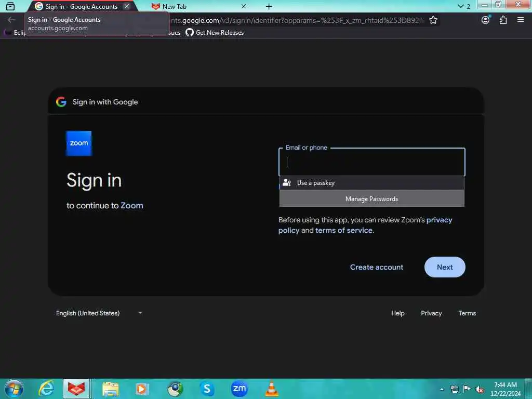
Task: Click the network icon in the system tray
Action: pos(454,390)
